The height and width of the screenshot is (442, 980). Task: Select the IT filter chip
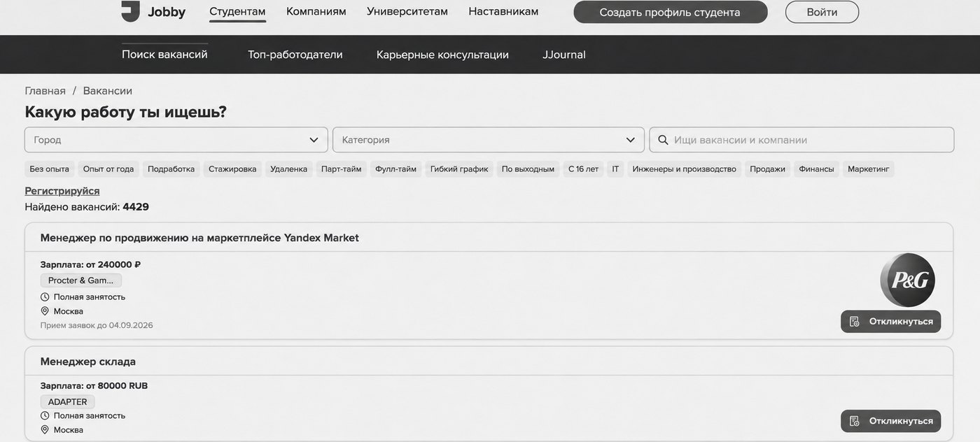(x=615, y=169)
